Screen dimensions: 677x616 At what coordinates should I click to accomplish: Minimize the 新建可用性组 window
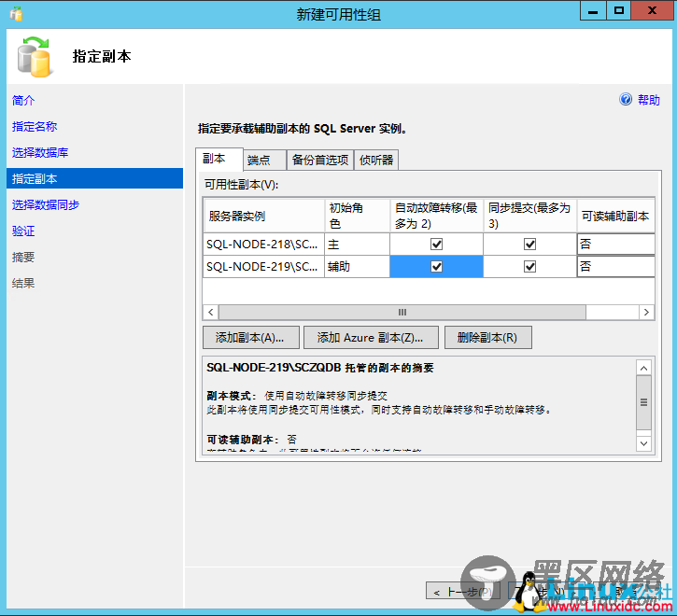tap(593, 11)
